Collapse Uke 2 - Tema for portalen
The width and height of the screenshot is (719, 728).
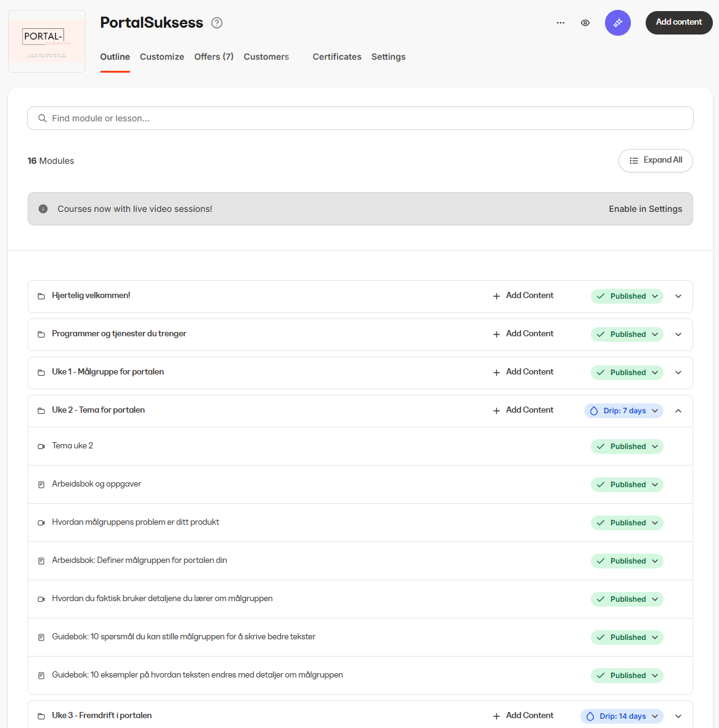tap(678, 411)
